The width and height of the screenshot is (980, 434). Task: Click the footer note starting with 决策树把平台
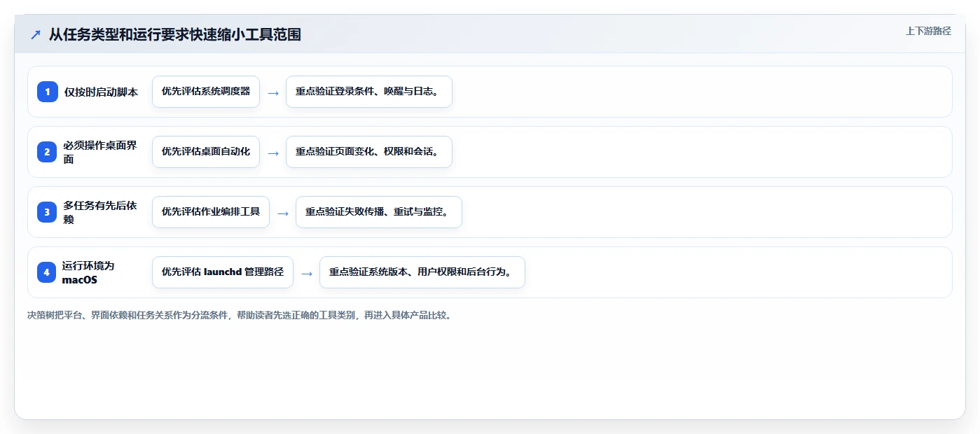pos(240,316)
